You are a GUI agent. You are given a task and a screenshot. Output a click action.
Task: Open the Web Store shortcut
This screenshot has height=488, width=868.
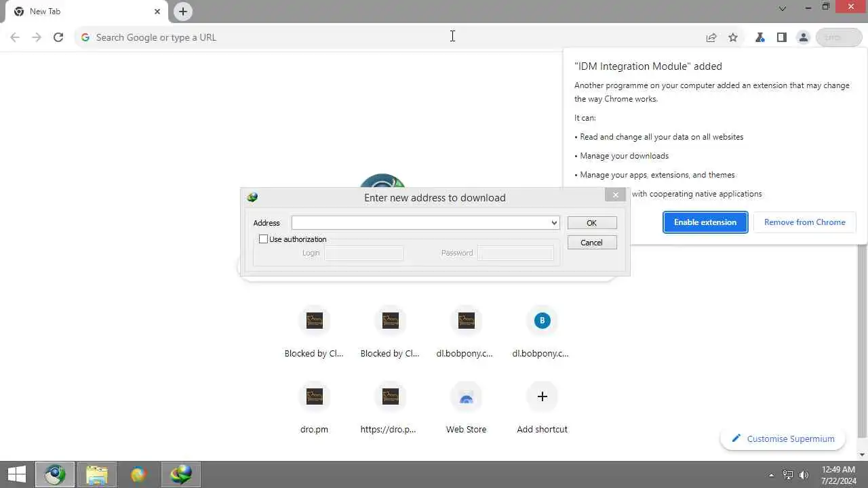point(466,408)
